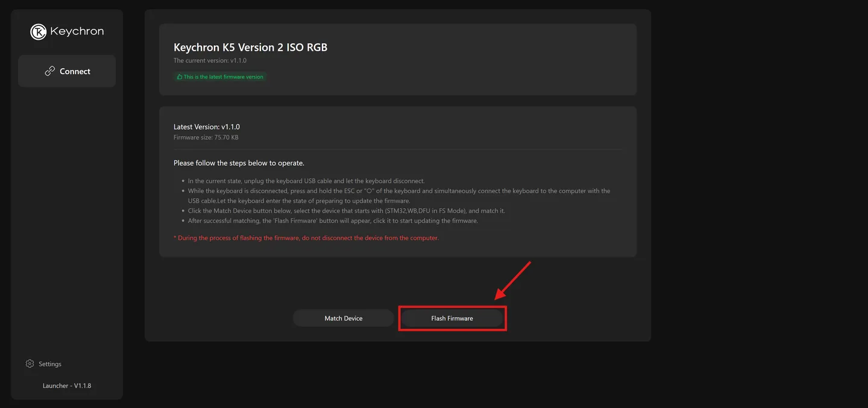Select the 'This is the latest firmware version' badge
868x408 pixels.
tap(220, 77)
